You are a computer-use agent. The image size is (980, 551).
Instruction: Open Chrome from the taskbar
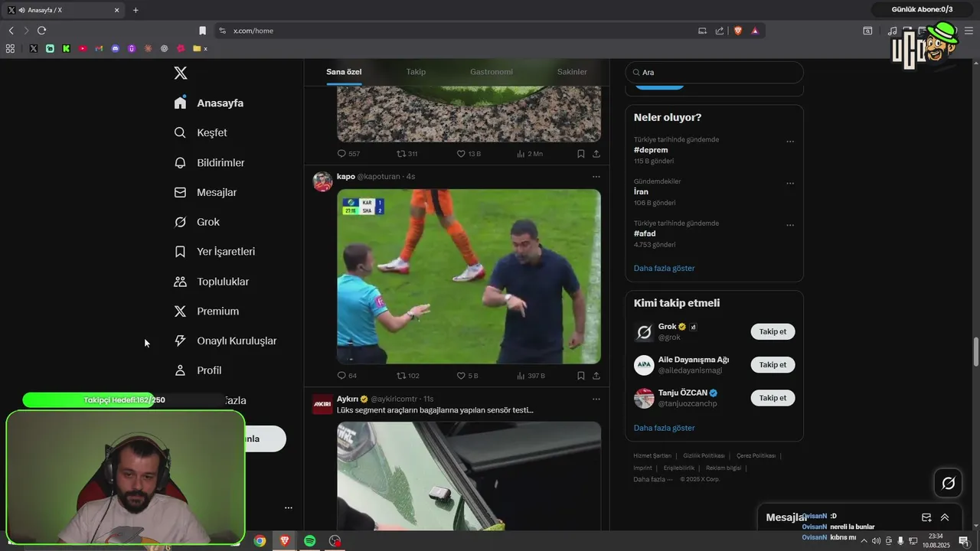click(x=260, y=541)
